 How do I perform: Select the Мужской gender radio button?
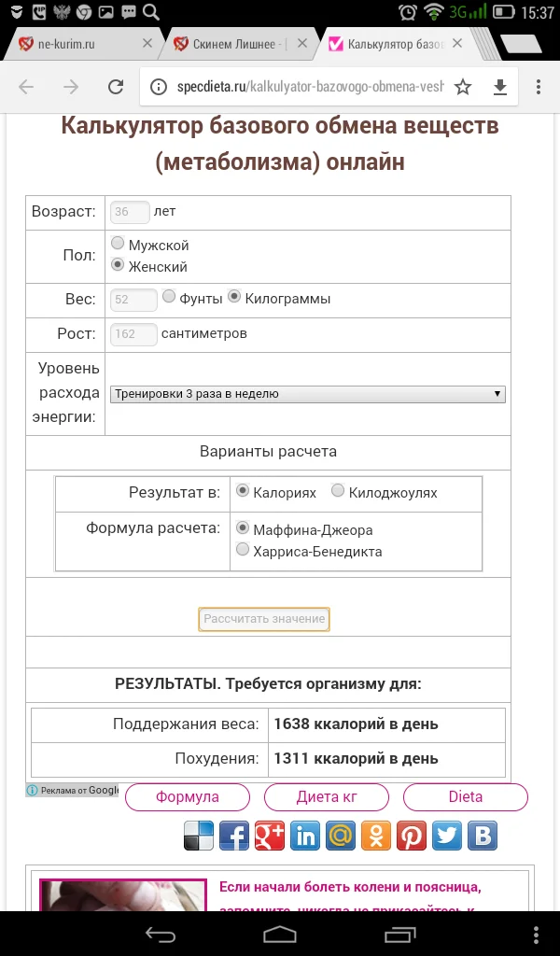click(118, 242)
